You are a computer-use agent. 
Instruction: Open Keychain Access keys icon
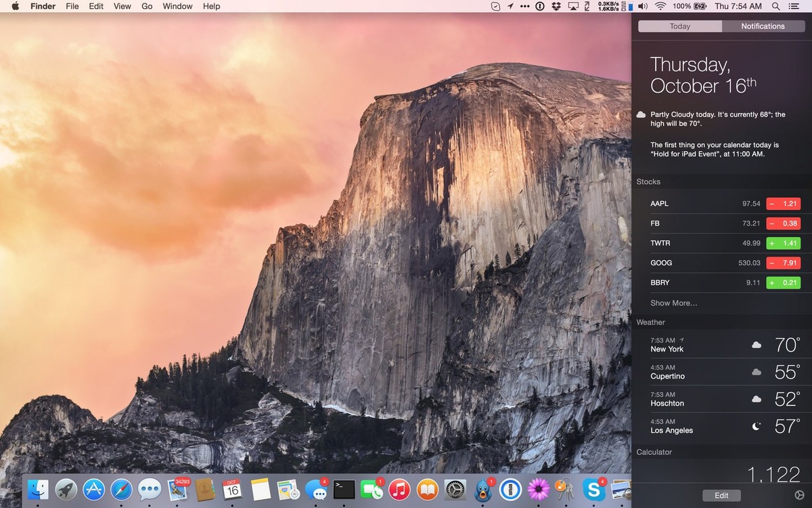566,489
